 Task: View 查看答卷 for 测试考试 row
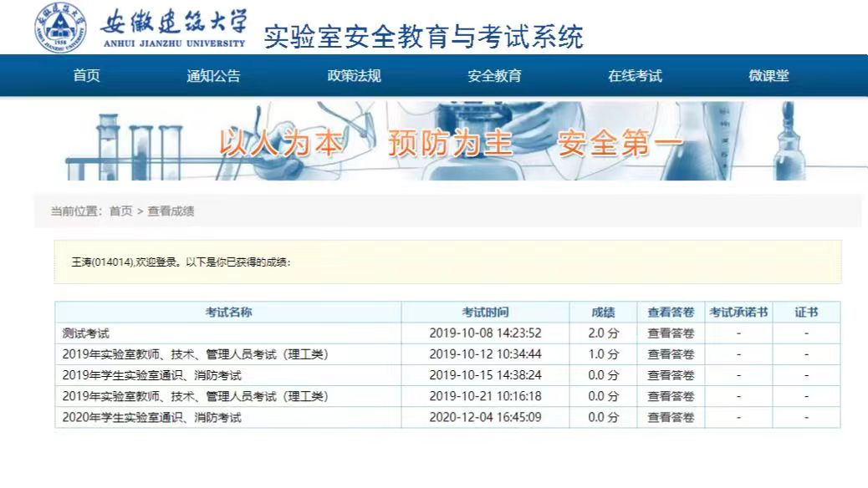(x=671, y=333)
